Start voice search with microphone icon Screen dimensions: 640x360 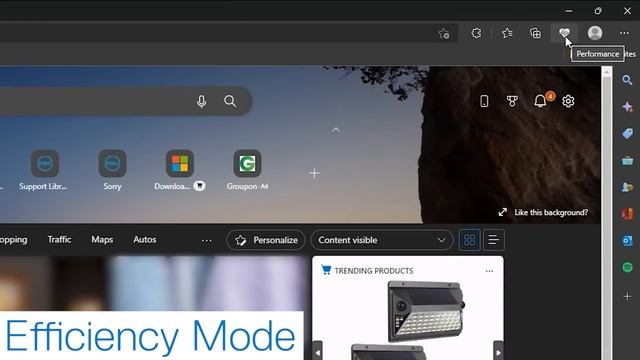click(x=201, y=101)
